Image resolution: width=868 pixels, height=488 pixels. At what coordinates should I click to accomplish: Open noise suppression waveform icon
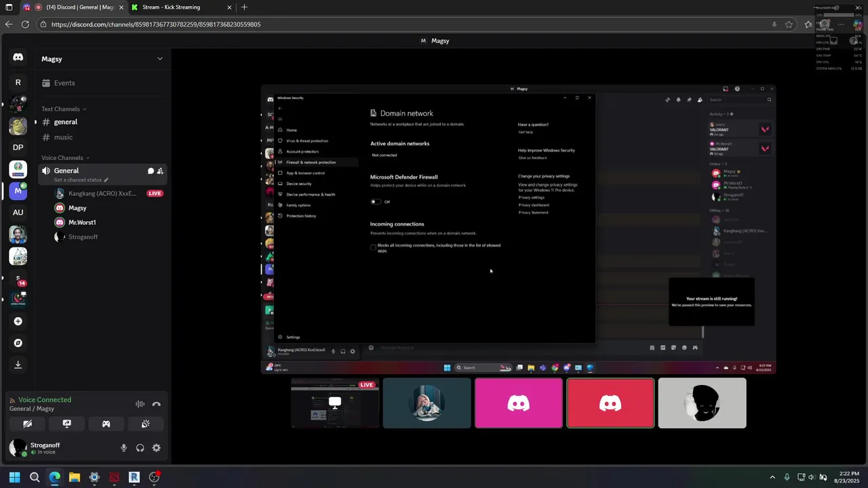click(140, 404)
